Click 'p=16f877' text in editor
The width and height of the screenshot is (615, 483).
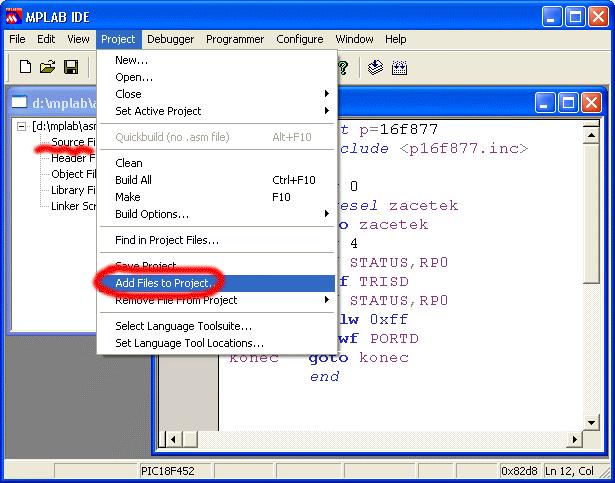[x=398, y=129]
